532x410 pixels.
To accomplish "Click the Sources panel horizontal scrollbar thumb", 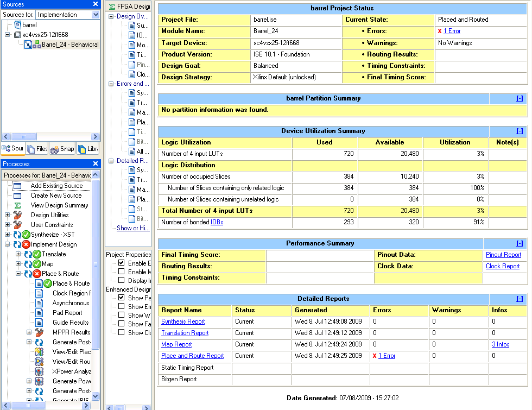I will pos(24,137).
